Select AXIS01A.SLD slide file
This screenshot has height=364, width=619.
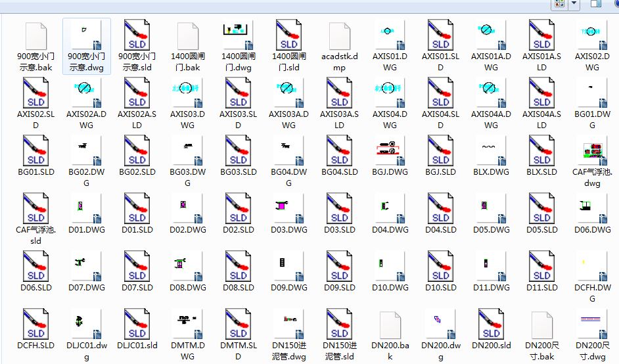(x=541, y=35)
